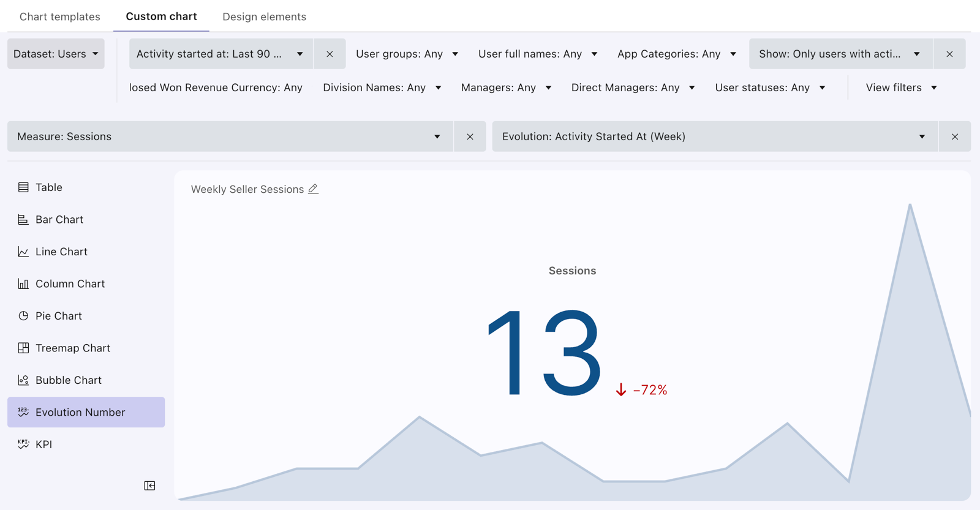Screen dimensions: 980x510
Task: Open the Design elements tab
Action: (x=264, y=17)
